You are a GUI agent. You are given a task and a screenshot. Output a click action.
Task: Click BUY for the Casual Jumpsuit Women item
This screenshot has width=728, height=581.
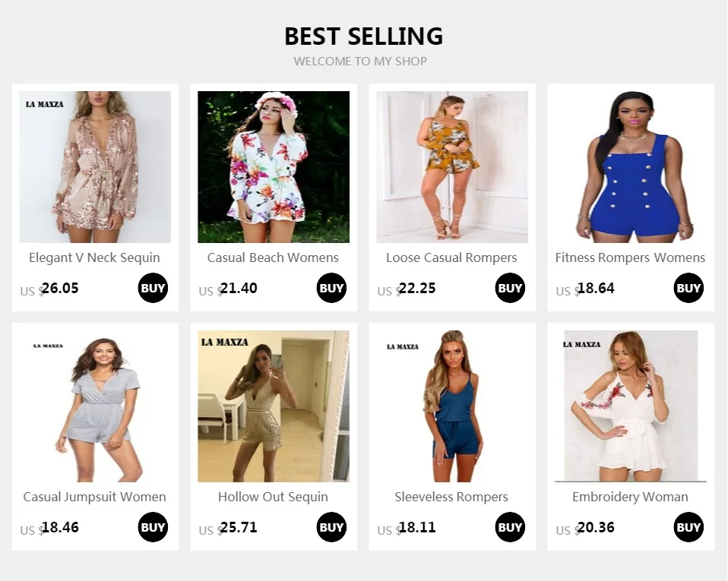click(x=153, y=527)
